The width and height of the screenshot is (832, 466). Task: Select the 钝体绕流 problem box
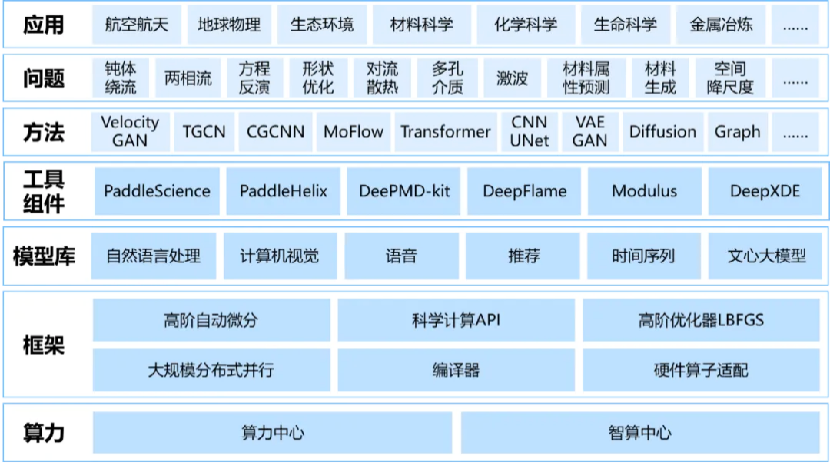pyautogui.click(x=120, y=78)
